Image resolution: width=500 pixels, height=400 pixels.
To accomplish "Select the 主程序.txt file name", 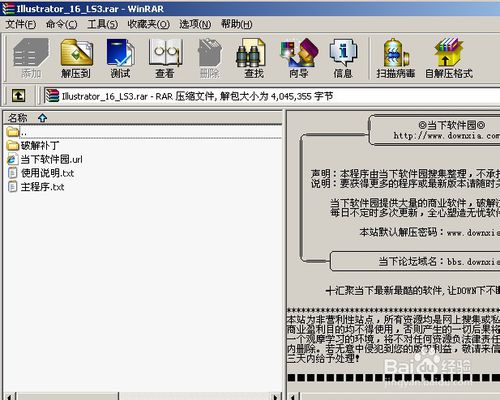I will tap(42, 187).
